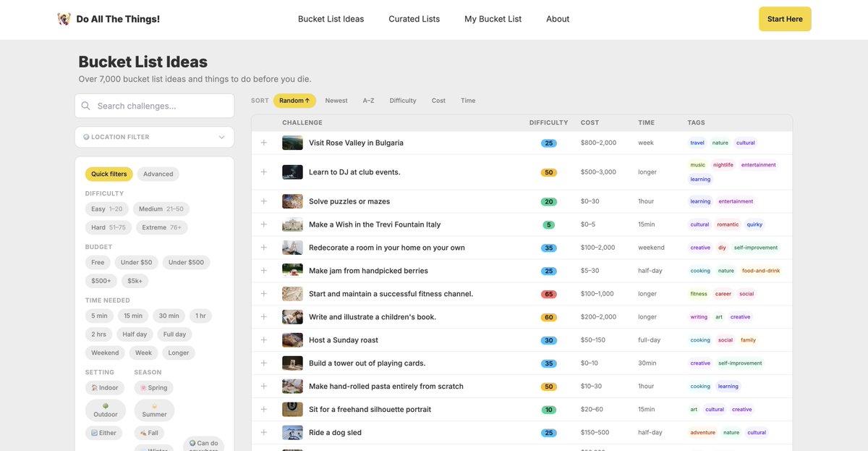Focus the Search challenges input field
This screenshot has width=868, height=451.
[x=154, y=106]
